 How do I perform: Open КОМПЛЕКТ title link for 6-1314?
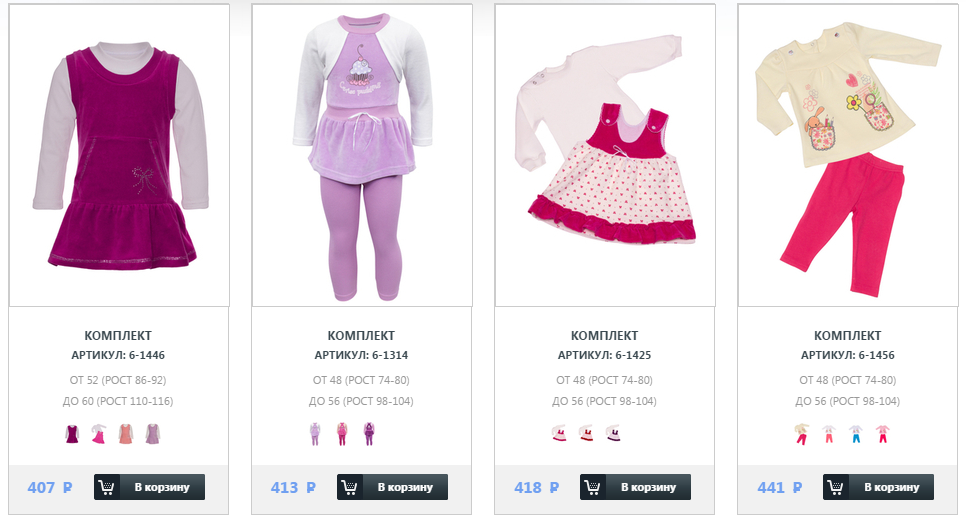361,336
